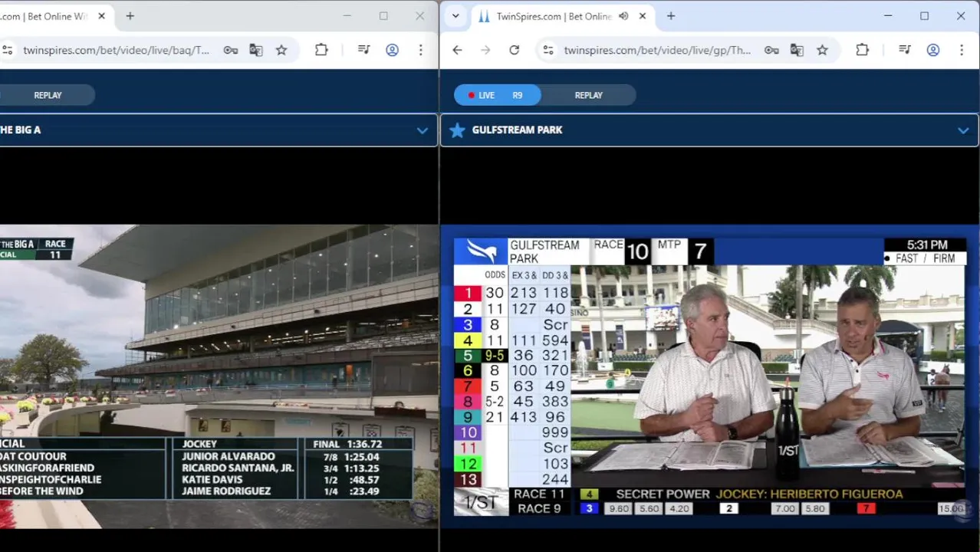Reload the page in right window

514,50
